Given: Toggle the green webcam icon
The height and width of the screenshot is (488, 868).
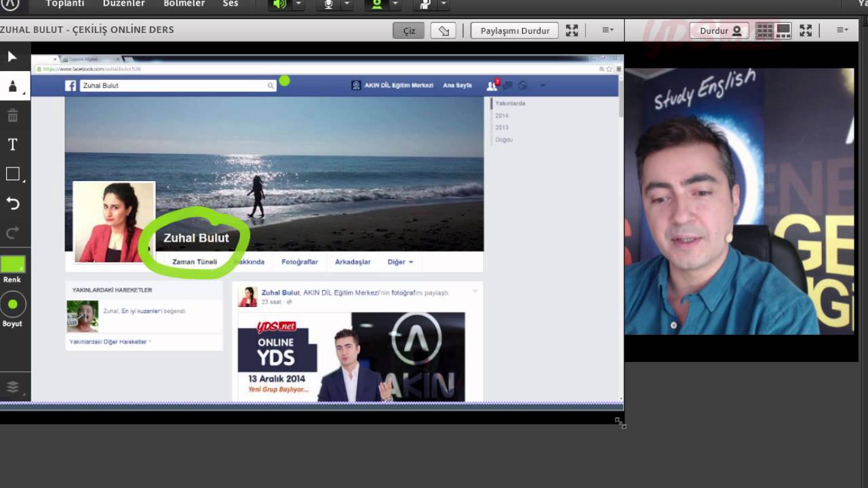Looking at the screenshot, I should (x=376, y=5).
